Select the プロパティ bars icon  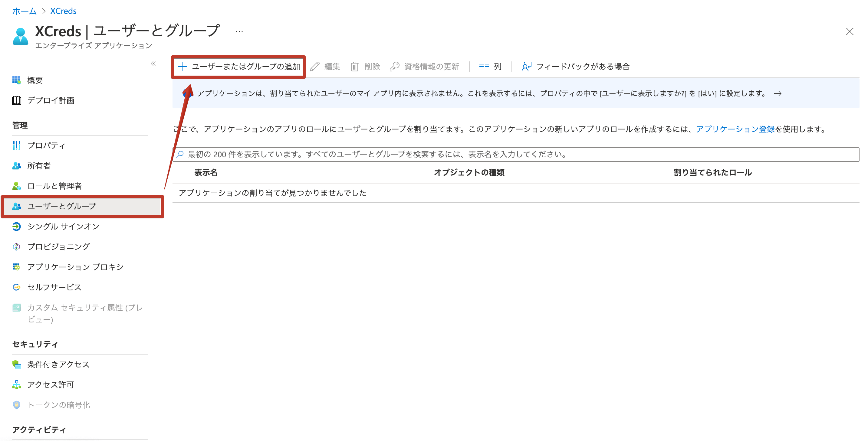(x=17, y=145)
